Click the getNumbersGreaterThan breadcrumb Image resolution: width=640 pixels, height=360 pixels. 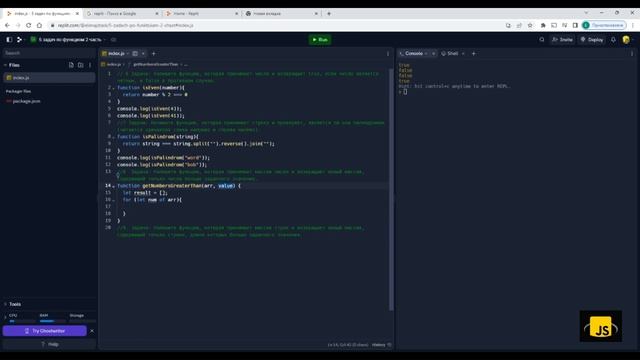coord(156,64)
